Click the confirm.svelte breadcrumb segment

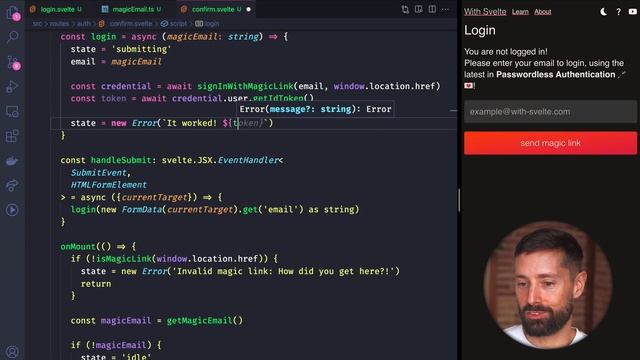(x=130, y=24)
